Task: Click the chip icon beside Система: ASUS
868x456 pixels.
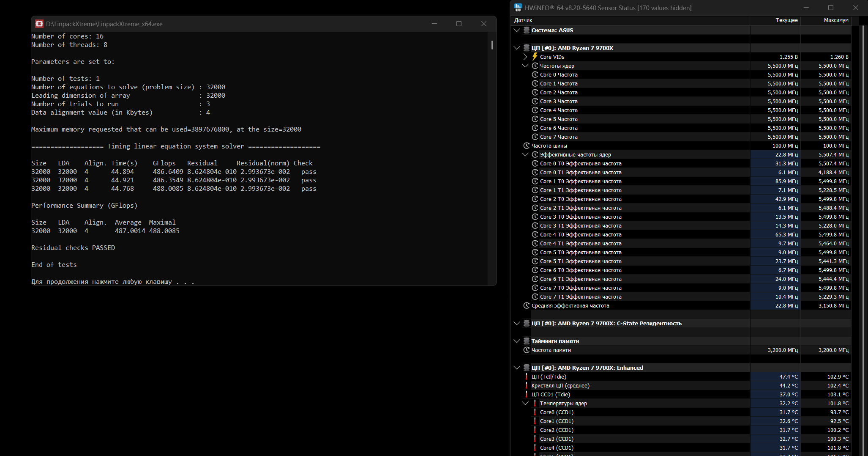Action: click(527, 30)
